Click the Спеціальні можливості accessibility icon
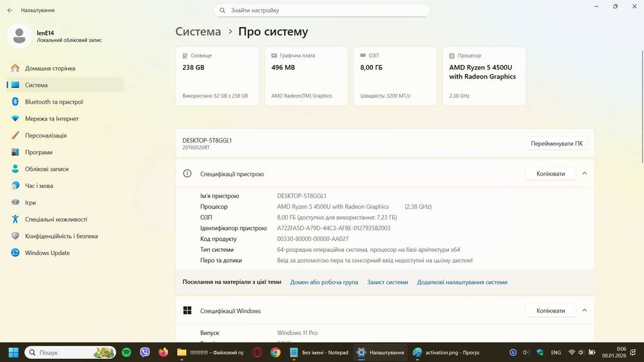644x362 pixels. coord(15,220)
